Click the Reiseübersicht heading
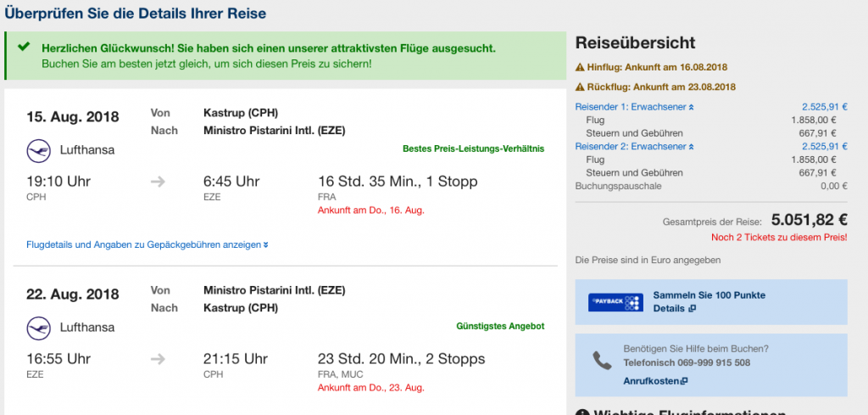 635,42
